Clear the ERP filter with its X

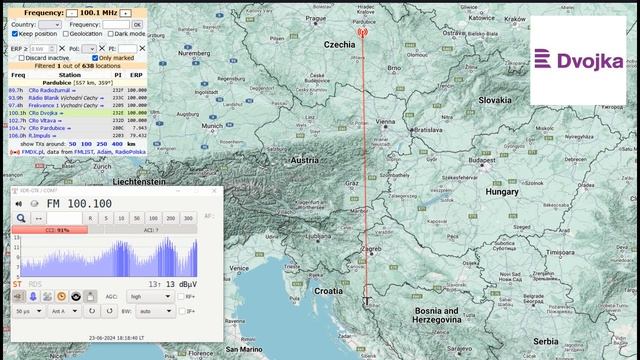coord(62,49)
